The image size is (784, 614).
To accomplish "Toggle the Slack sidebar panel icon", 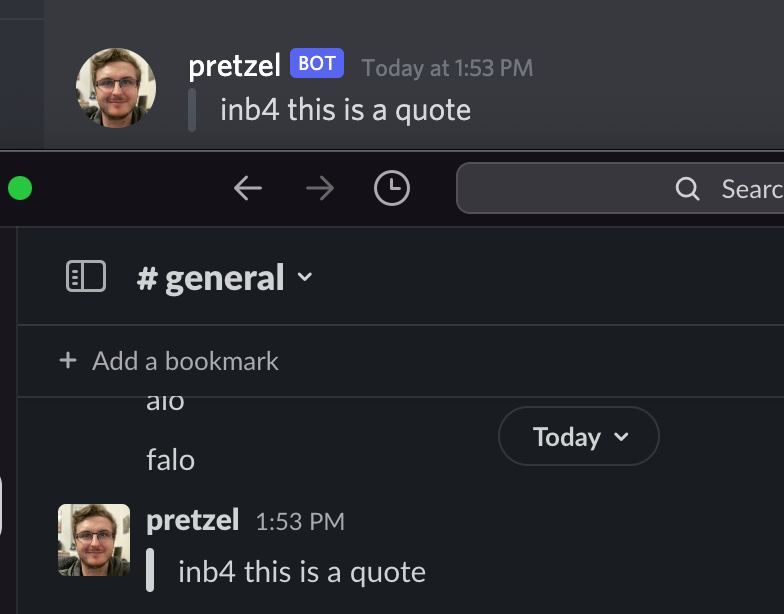I will tap(86, 277).
